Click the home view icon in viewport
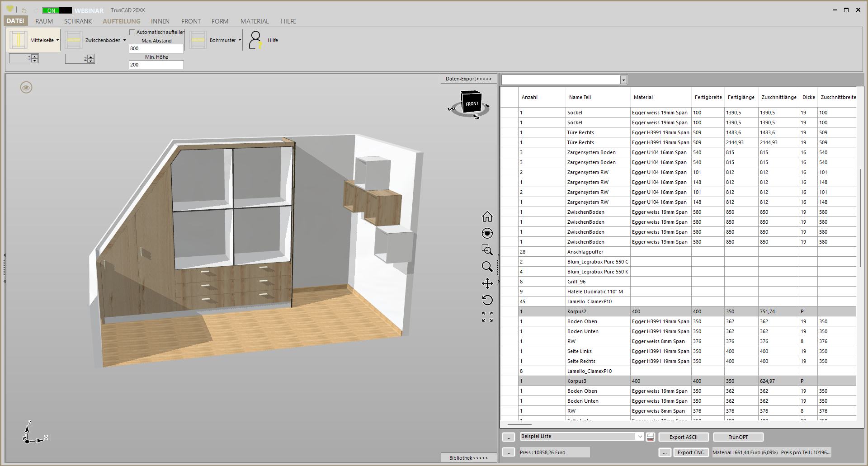The image size is (868, 466). pyautogui.click(x=487, y=217)
